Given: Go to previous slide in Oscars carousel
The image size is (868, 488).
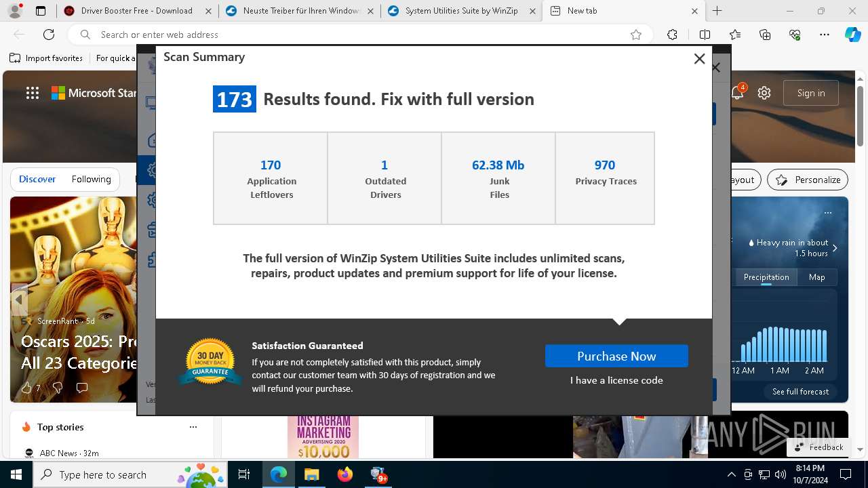Looking at the screenshot, I should point(19,300).
